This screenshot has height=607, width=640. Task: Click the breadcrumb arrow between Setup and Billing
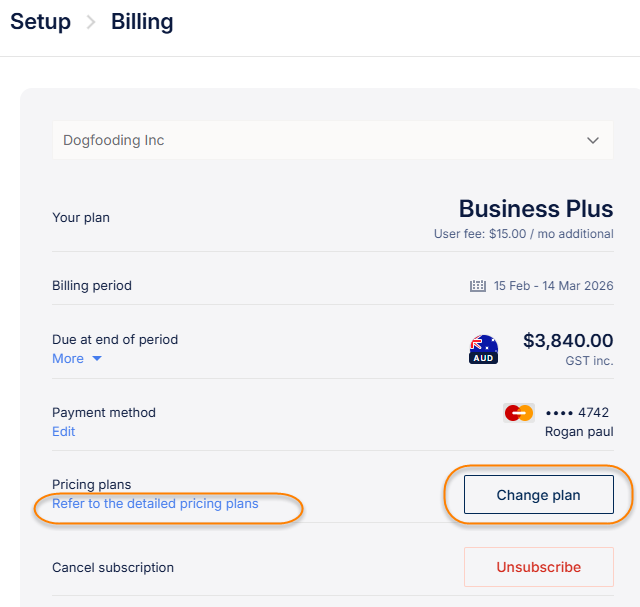click(x=91, y=22)
